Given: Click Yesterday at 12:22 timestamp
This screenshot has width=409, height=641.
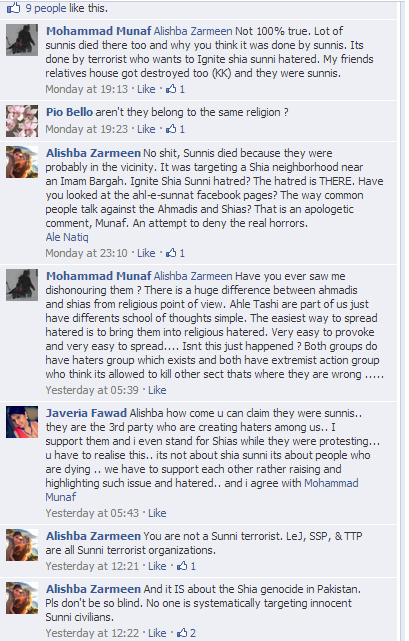Looking at the screenshot, I should tap(92, 633).
